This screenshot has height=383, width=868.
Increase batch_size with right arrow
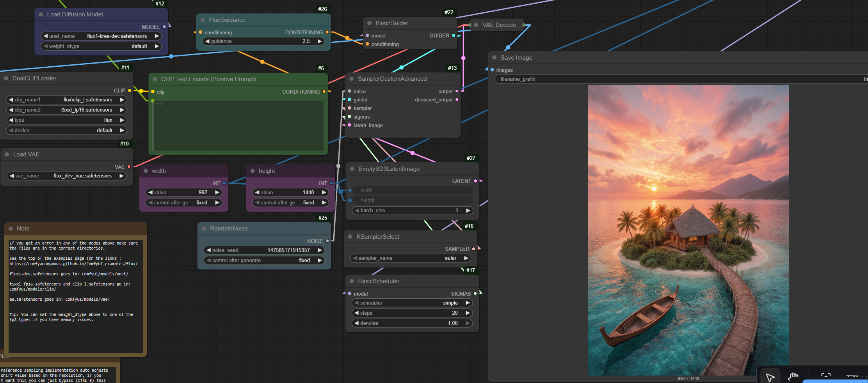tap(468, 210)
